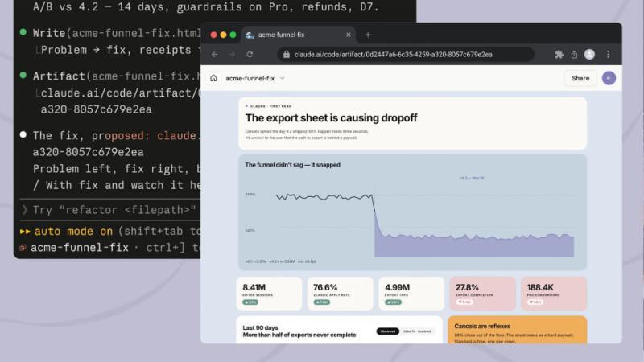Click the 8.41M editor sessions card

pyautogui.click(x=270, y=293)
